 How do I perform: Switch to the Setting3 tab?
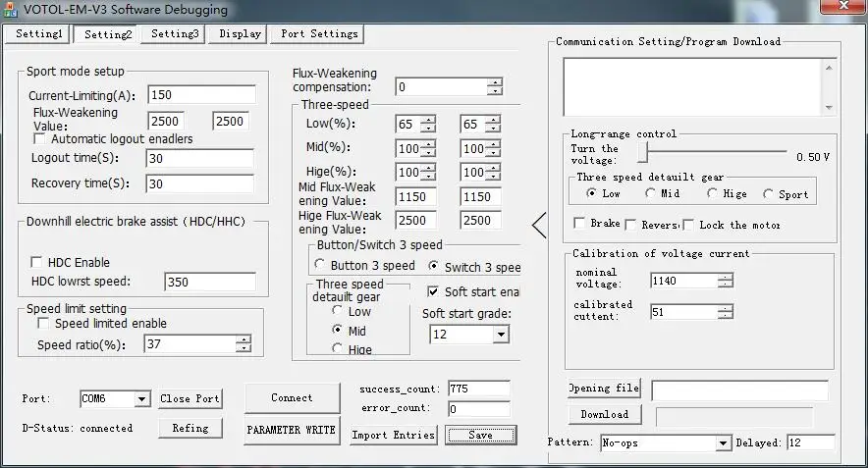(x=173, y=34)
